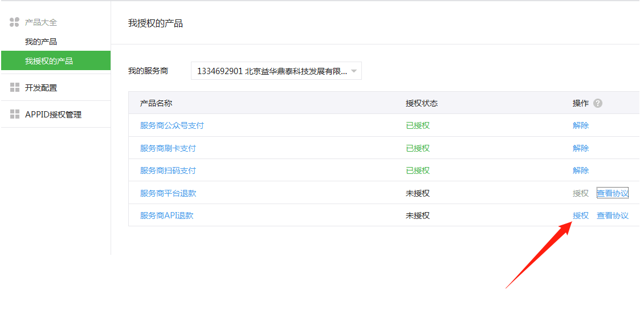This screenshot has width=644, height=309.
Task: Select 我授权的产品 in the sidebar
Action: [x=49, y=61]
